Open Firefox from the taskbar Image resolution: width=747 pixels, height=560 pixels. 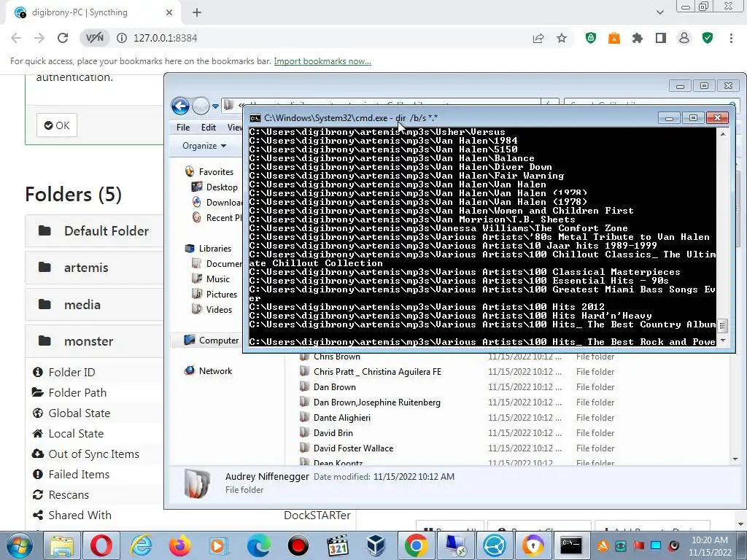tap(180, 545)
